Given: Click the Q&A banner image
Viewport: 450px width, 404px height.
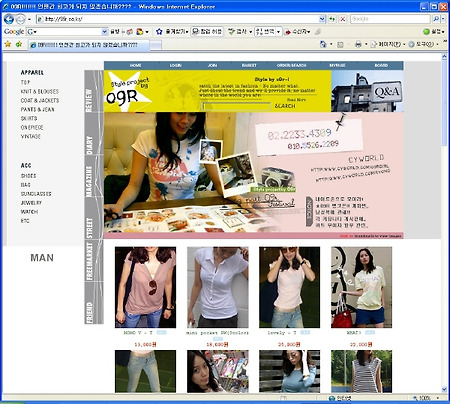Looking at the screenshot, I should point(367,91).
